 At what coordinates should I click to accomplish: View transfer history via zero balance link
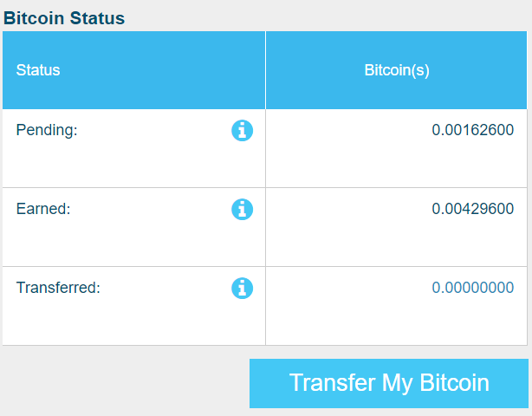472,288
